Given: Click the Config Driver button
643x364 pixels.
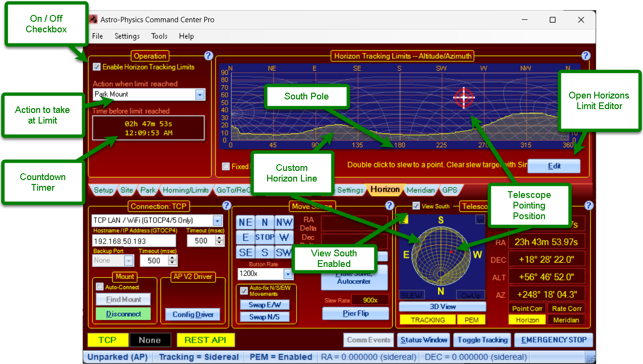Looking at the screenshot, I should pos(193,315).
